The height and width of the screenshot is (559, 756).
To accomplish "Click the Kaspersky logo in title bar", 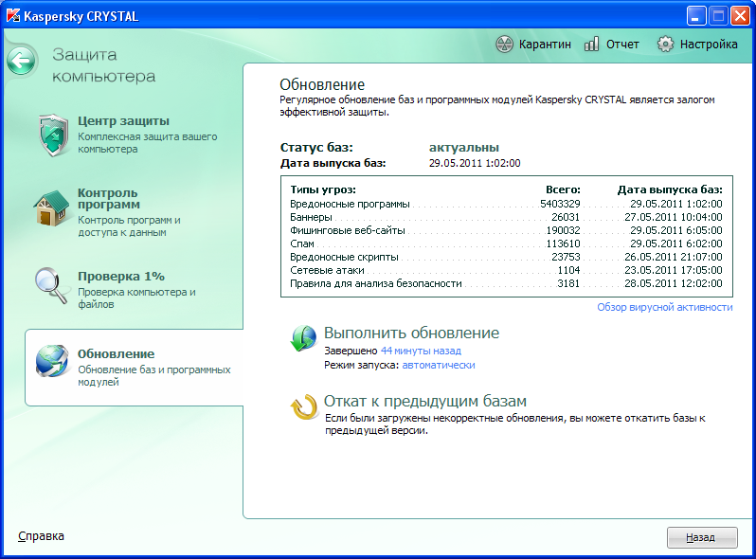I will coord(13,16).
